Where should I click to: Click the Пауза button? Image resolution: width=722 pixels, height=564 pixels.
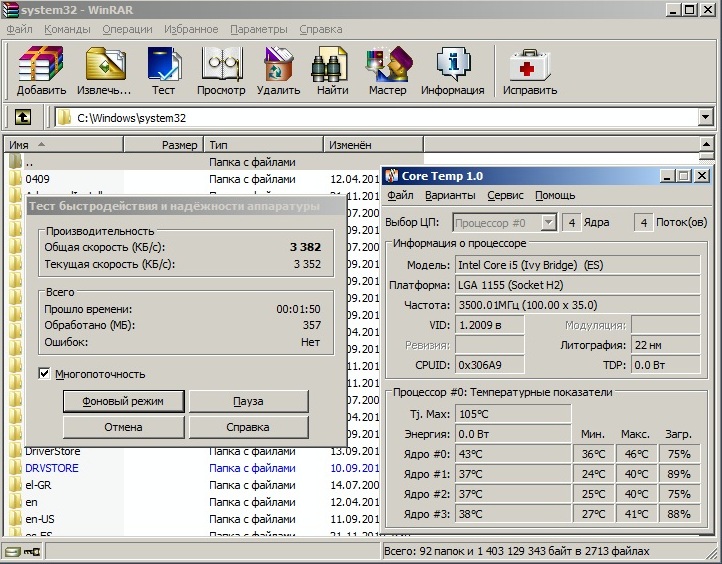pos(249,401)
